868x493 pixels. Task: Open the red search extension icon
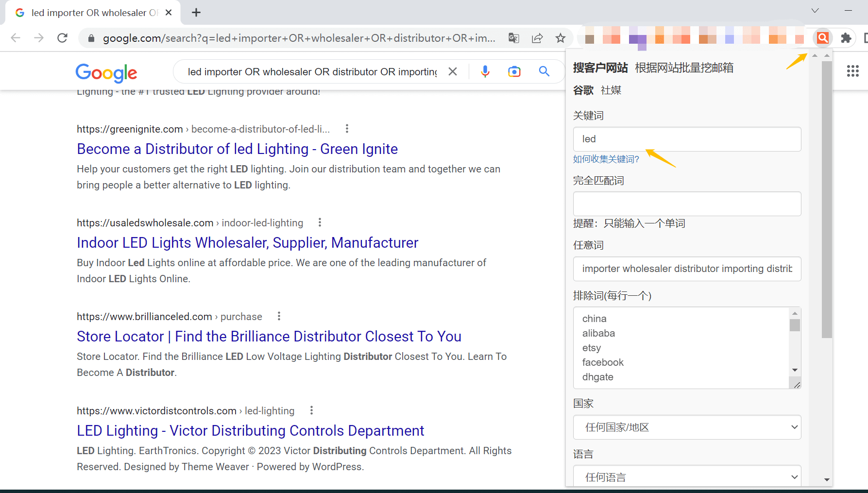click(823, 38)
